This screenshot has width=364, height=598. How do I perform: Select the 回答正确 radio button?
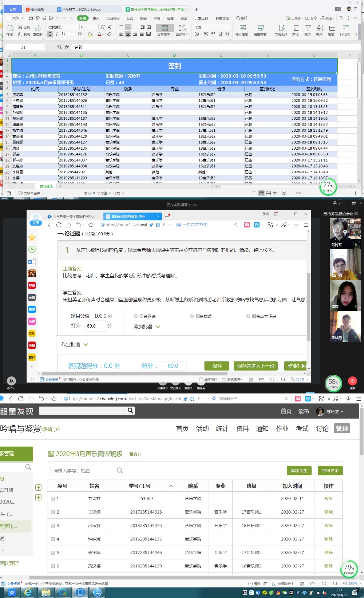[135, 316]
